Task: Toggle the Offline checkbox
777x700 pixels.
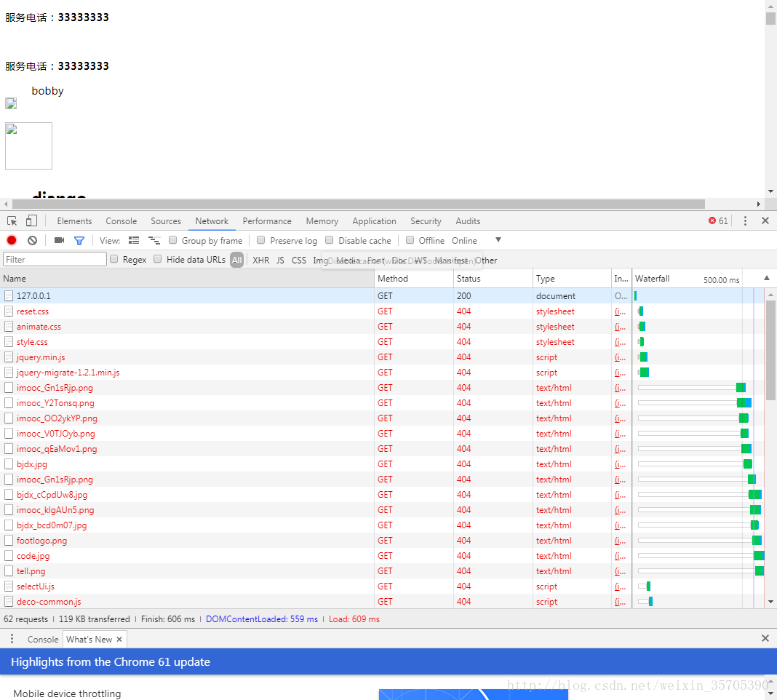Action: [x=410, y=240]
